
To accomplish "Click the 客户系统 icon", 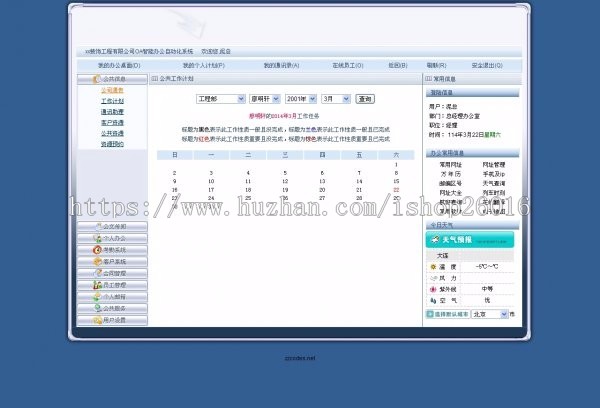I will (97, 262).
